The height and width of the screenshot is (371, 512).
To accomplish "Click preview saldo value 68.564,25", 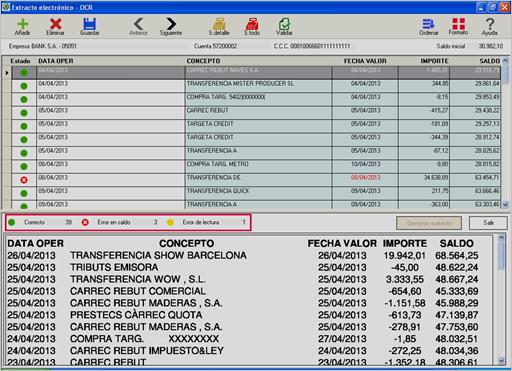I will [x=457, y=255].
